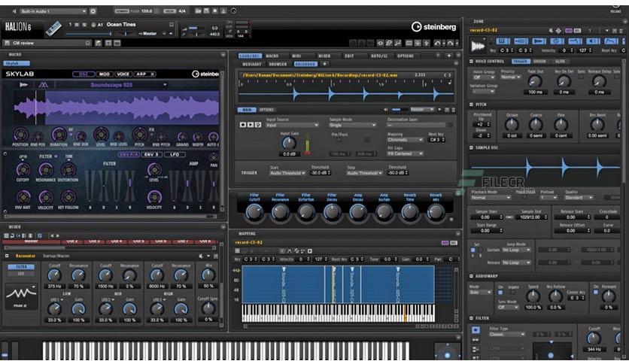
Task: Click the diamond icon in the Zone header
Action: (558, 31)
